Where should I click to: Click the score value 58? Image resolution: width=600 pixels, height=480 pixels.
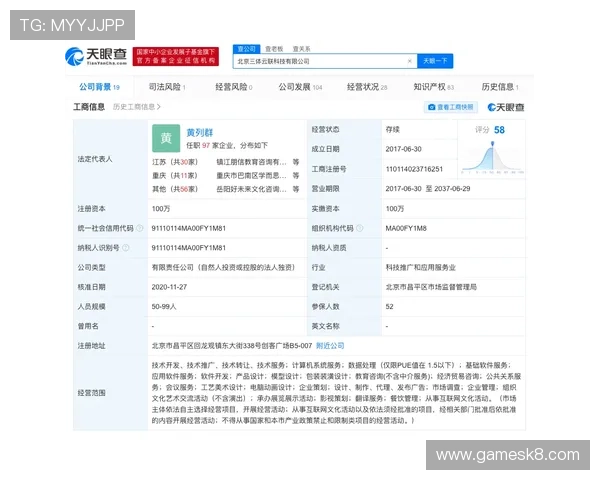coord(499,130)
